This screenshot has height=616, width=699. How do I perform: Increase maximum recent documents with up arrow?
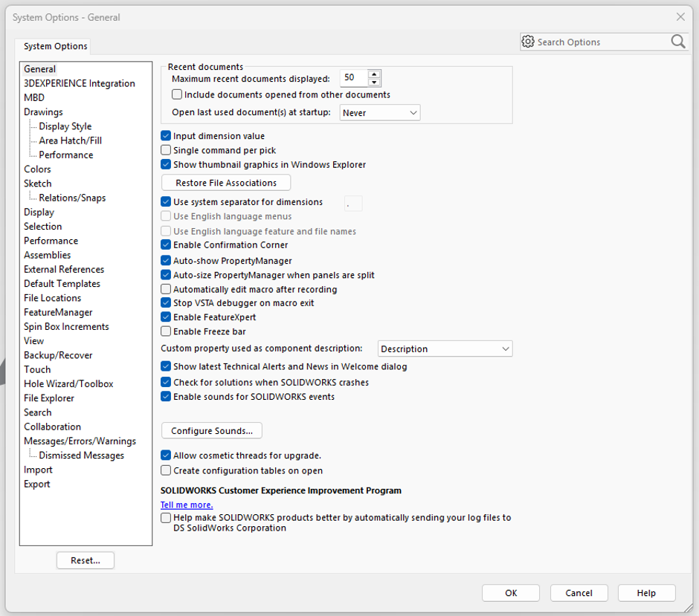click(375, 74)
